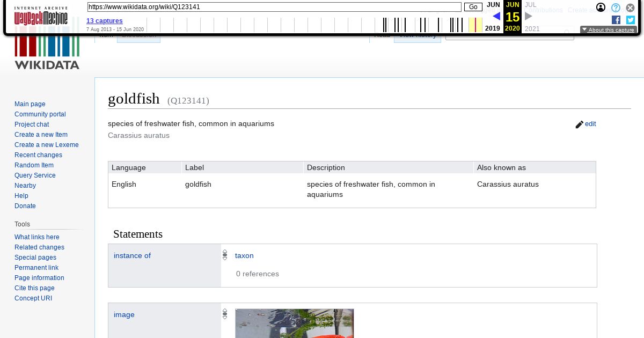Click the goldfish page heading
Viewport: 644px width, 338px height.
tap(134, 99)
